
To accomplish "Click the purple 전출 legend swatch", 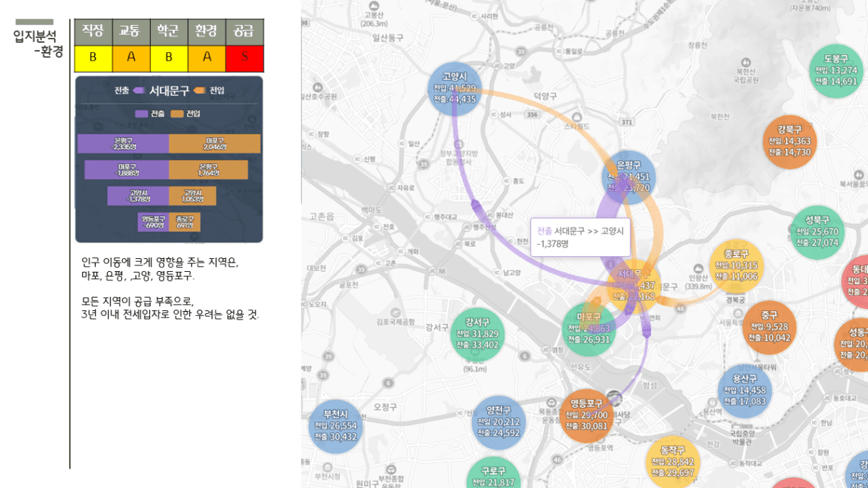I will tap(141, 113).
